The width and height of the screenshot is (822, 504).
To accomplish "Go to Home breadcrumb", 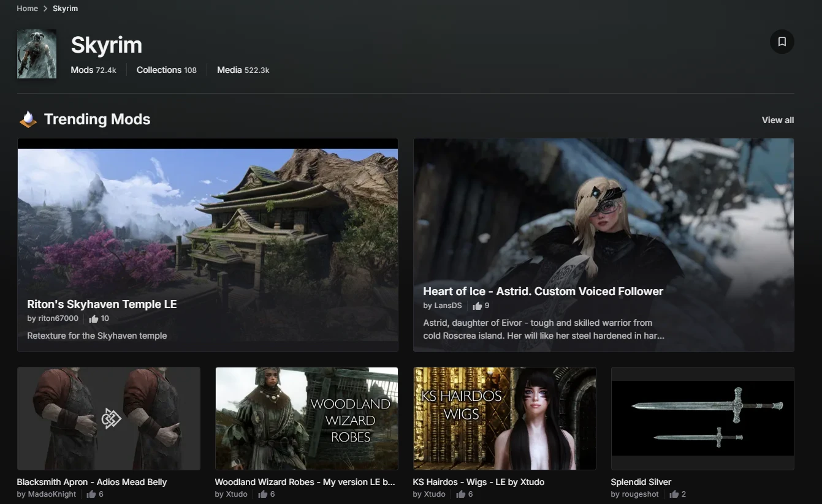I will (27, 9).
